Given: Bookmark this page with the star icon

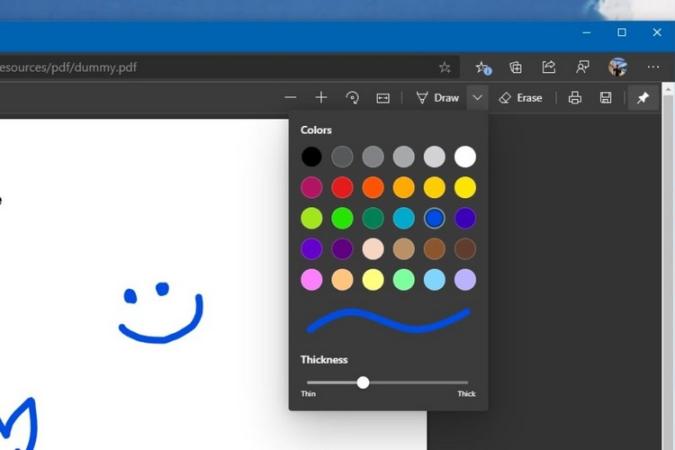Looking at the screenshot, I should pos(445,67).
